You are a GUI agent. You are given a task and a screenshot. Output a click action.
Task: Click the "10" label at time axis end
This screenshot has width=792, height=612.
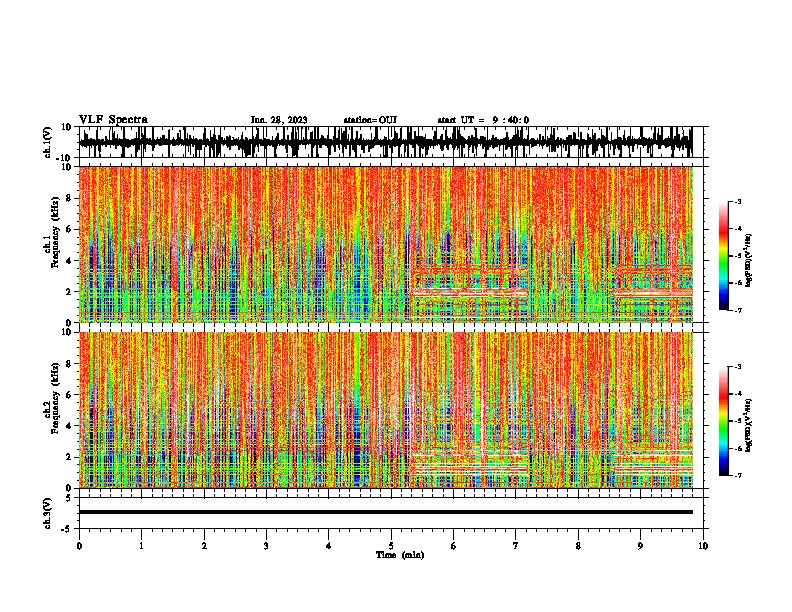[703, 546]
